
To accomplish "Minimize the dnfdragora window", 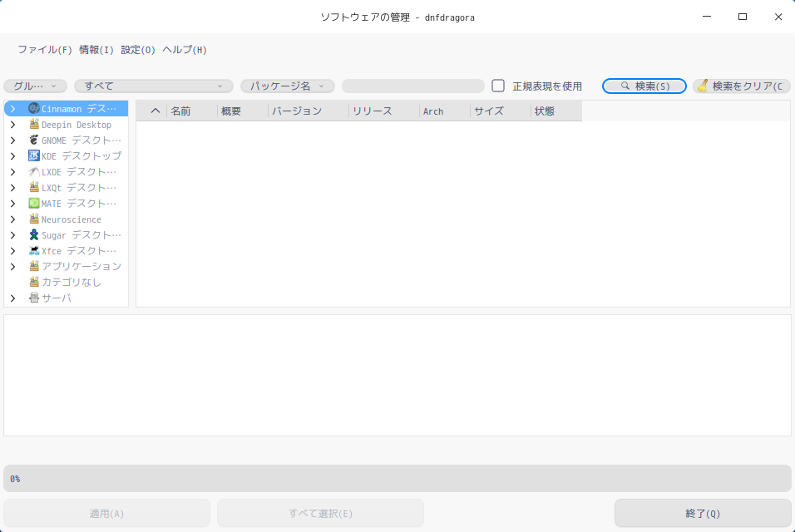I will click(x=707, y=17).
